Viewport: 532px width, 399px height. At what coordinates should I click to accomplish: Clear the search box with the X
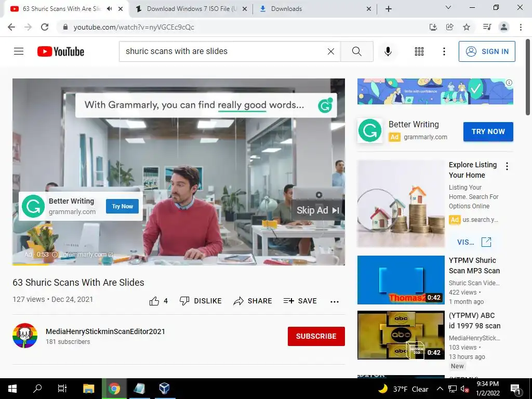click(x=331, y=51)
